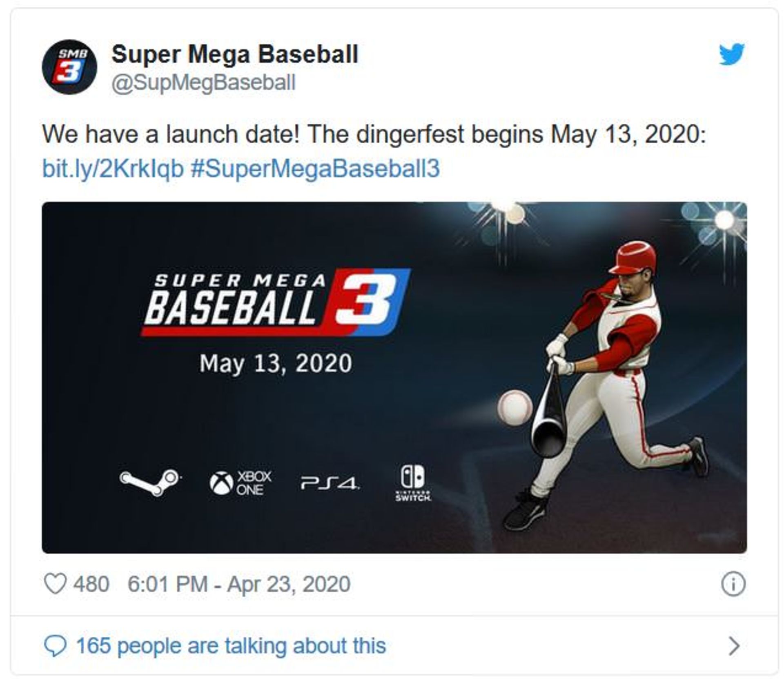Viewport: 784px width, 689px height.
Task: Click the Steam logo in image
Action: coord(150,482)
